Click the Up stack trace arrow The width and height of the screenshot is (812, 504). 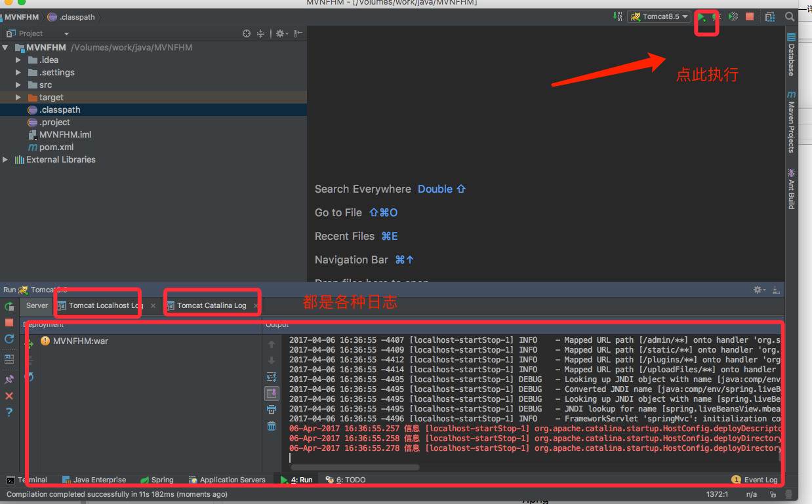click(x=272, y=344)
